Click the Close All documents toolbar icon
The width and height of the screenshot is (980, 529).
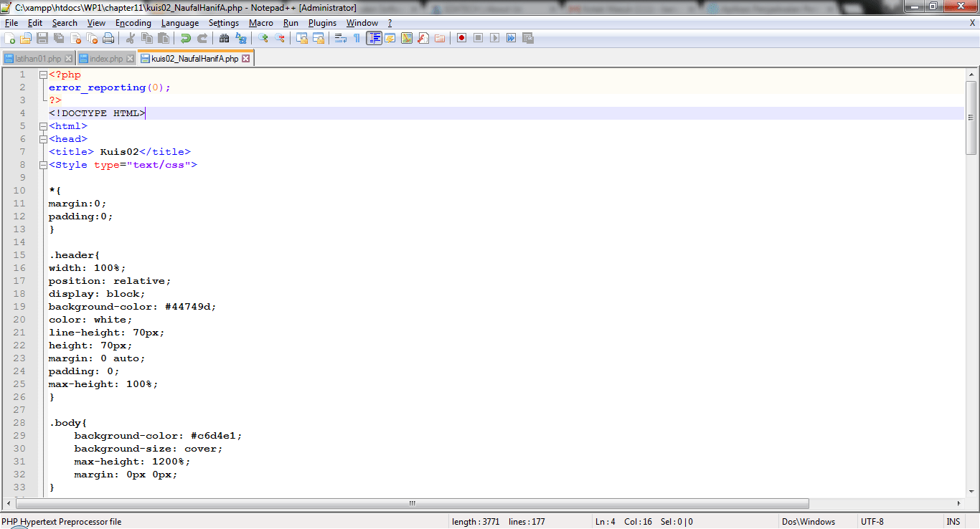coord(92,38)
